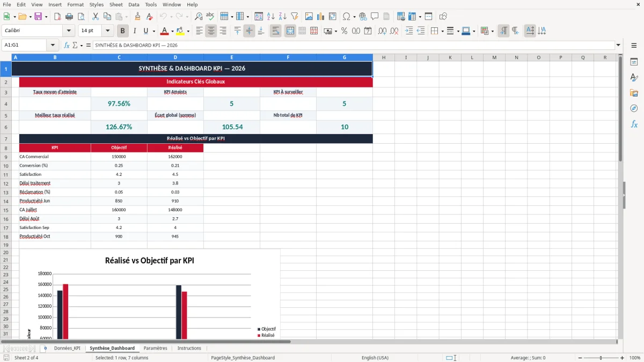The height and width of the screenshot is (362, 644).
Task: Open the font name dropdown
Action: pos(68,31)
